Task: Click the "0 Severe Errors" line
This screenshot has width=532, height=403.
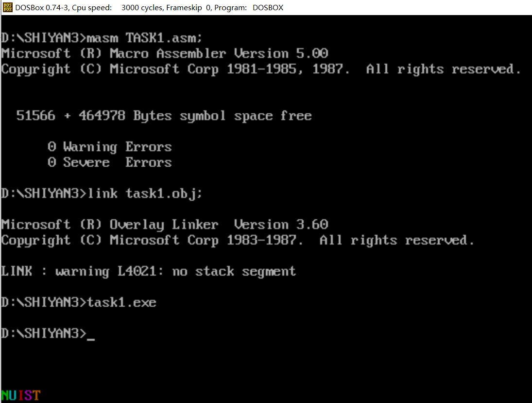Action: point(110,162)
